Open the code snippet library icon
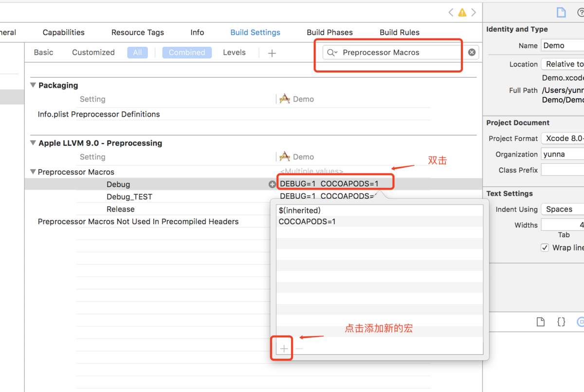584x392 pixels. (561, 322)
